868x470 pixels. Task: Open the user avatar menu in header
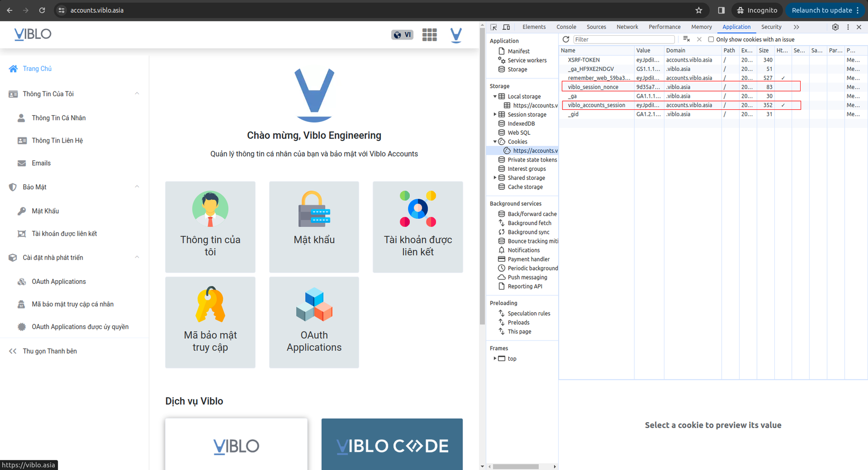click(x=456, y=35)
